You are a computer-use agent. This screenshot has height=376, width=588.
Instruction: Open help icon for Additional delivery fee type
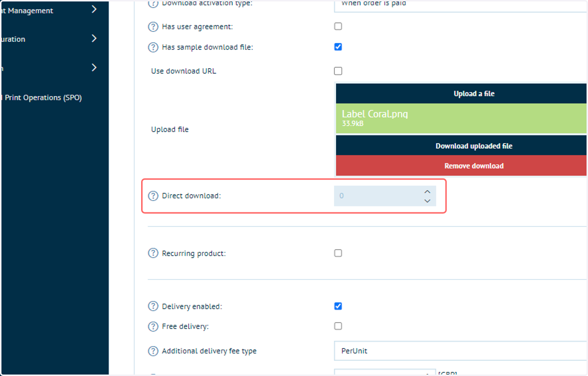[x=153, y=351]
